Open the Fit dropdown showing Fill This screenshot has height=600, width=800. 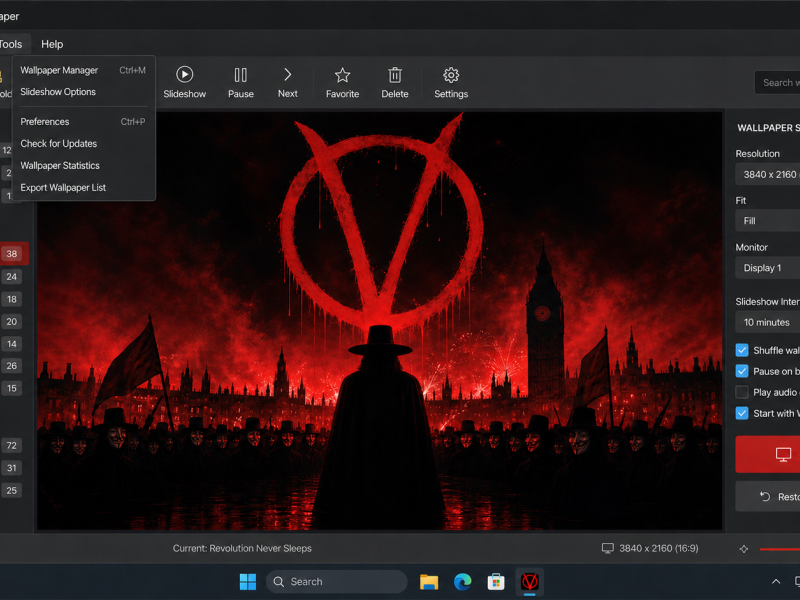pyautogui.click(x=767, y=221)
